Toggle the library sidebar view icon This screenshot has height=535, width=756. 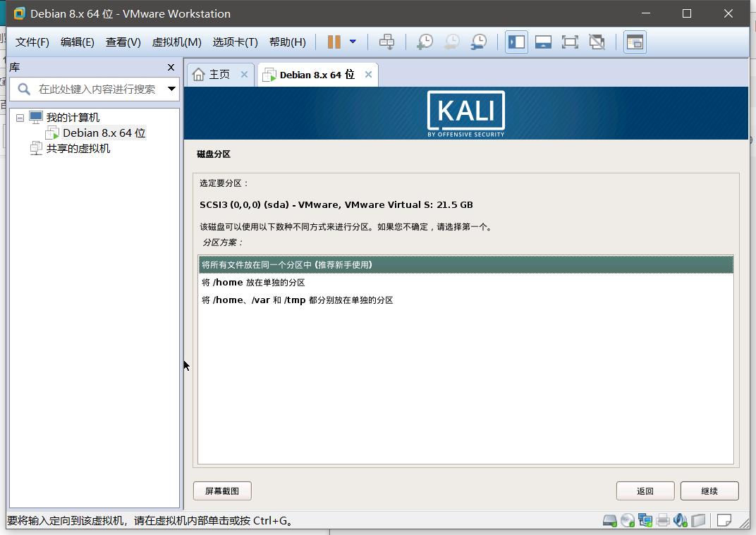[x=516, y=42]
